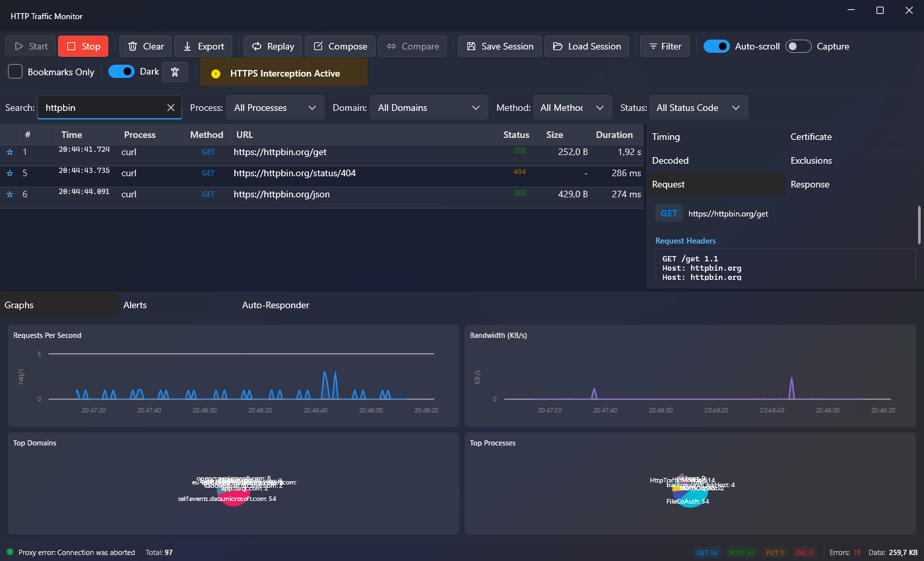Switch to the Alerts tab

[178, 305]
